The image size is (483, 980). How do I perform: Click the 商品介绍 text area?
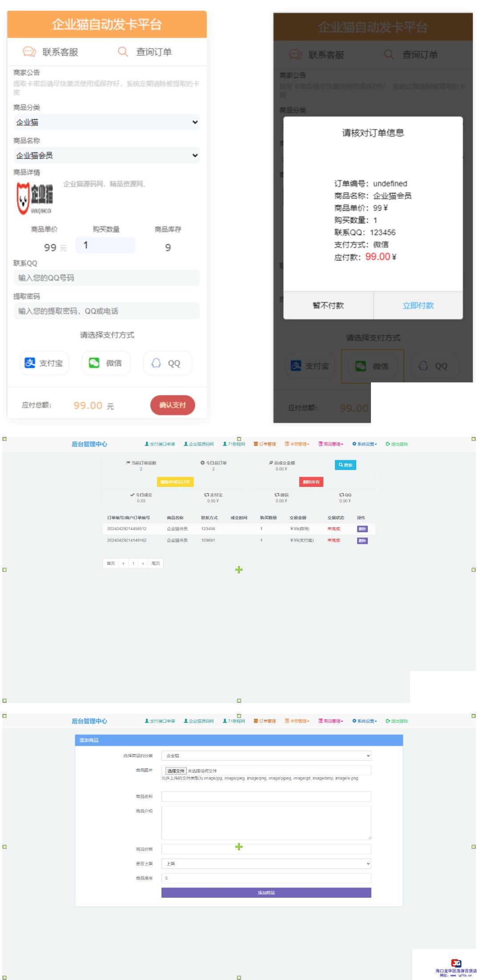coord(266,823)
